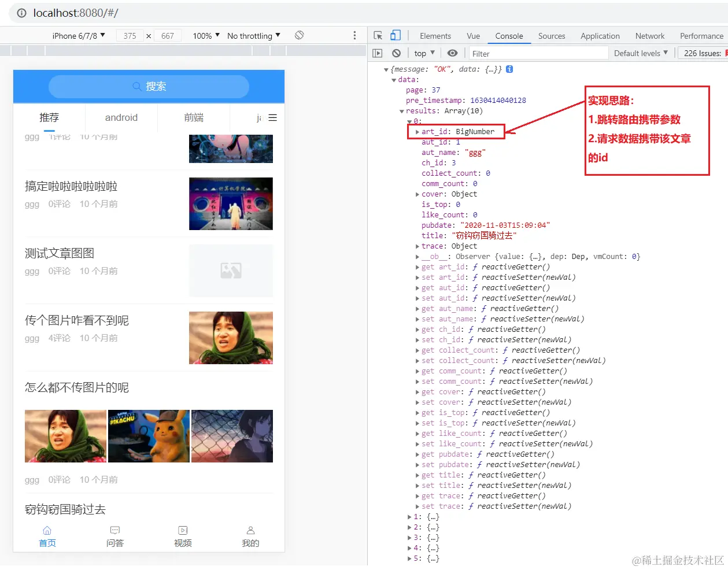Click thumbnail beside 搞定啦啦啦啦啦啦
The width and height of the screenshot is (728, 570).
tap(231, 203)
